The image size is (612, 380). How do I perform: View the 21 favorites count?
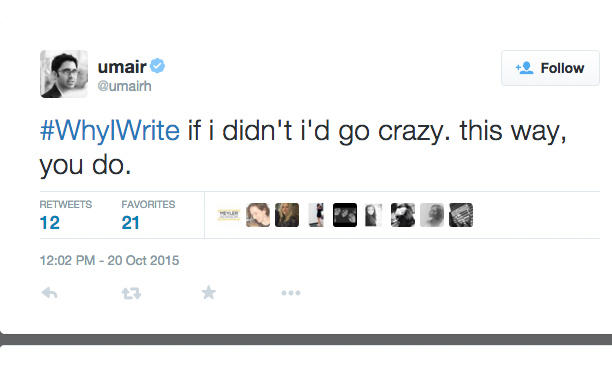(x=130, y=223)
